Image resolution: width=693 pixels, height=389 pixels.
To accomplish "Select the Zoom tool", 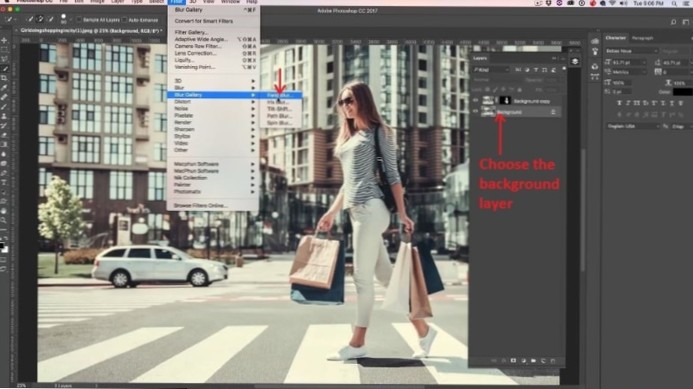I will click(4, 220).
